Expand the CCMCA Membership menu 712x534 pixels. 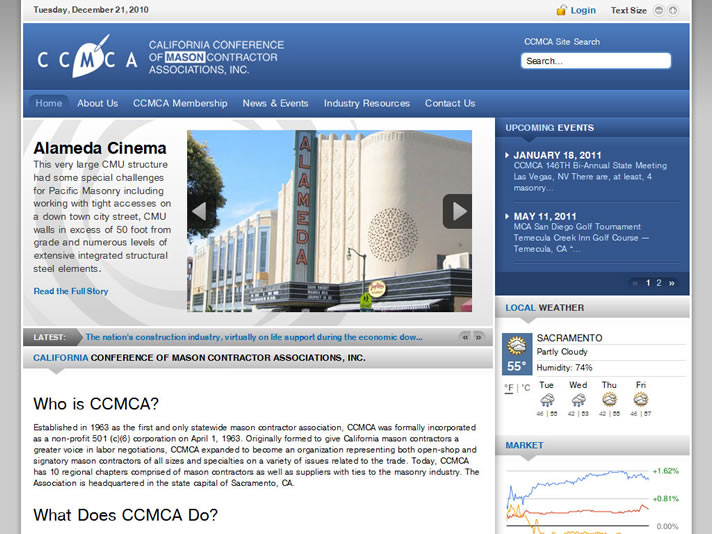pos(180,103)
